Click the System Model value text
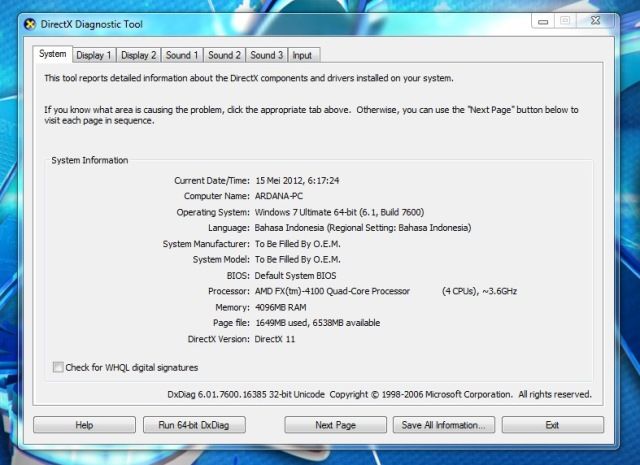 click(x=298, y=260)
